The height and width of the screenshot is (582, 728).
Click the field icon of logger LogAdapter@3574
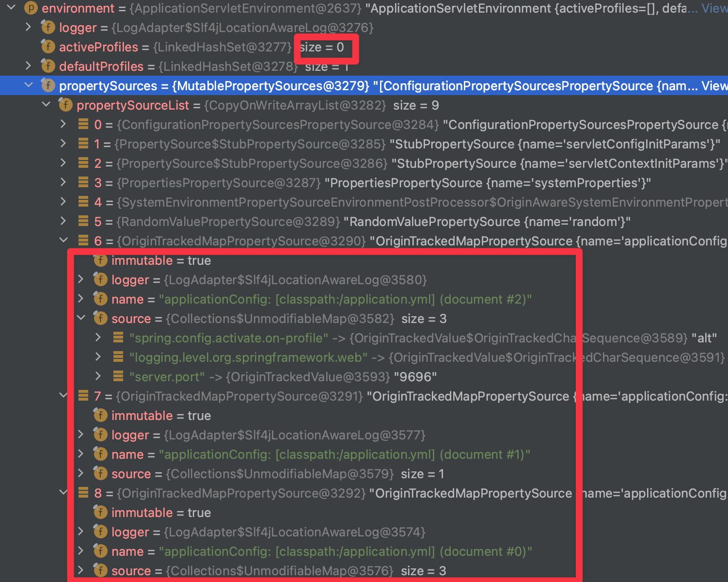[x=100, y=532]
